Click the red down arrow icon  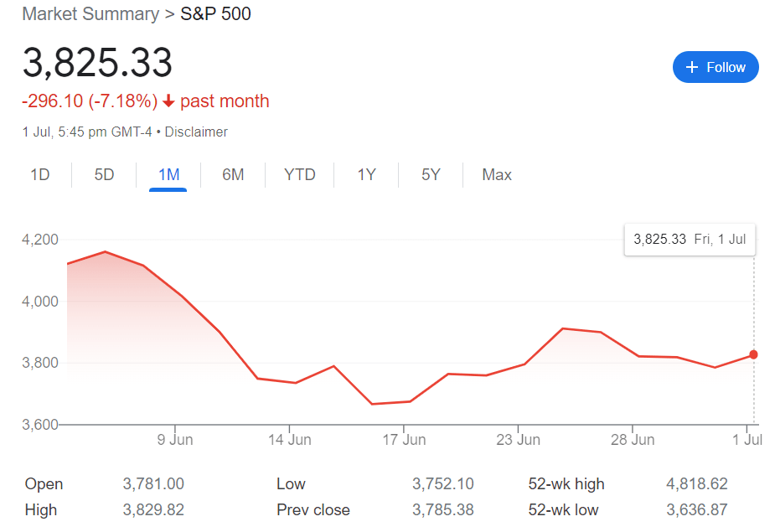tap(168, 101)
